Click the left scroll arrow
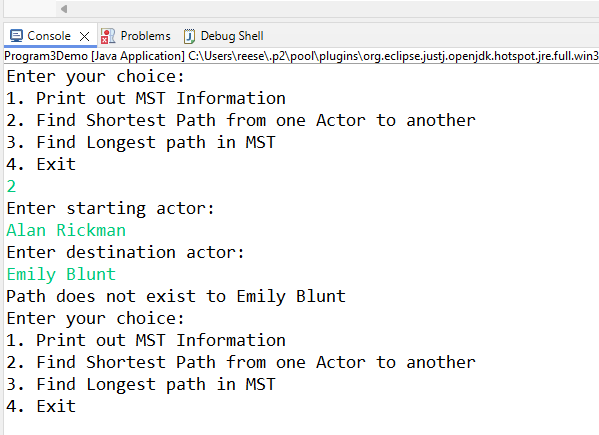This screenshot has width=599, height=435. 64,9
